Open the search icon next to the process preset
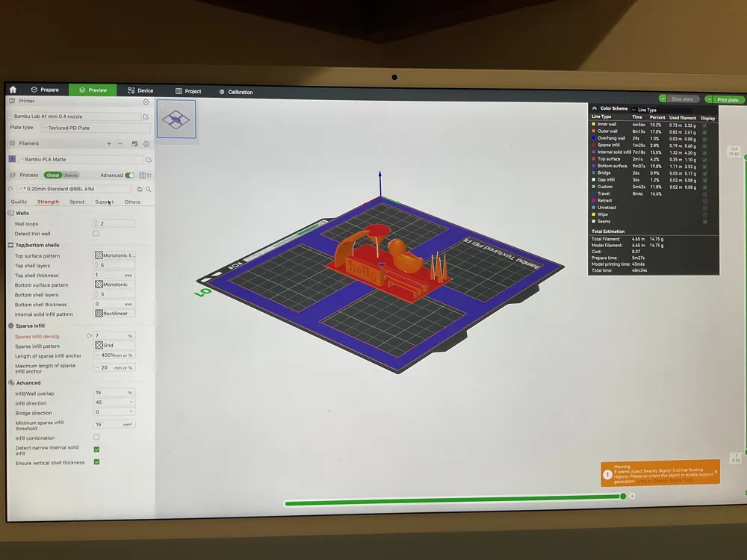This screenshot has height=560, width=747. 149,189
